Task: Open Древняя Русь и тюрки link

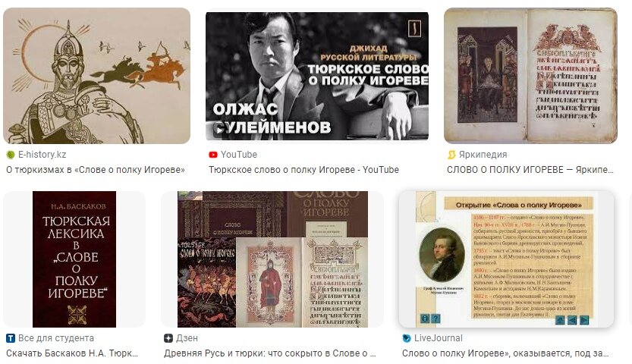Action: [269, 353]
